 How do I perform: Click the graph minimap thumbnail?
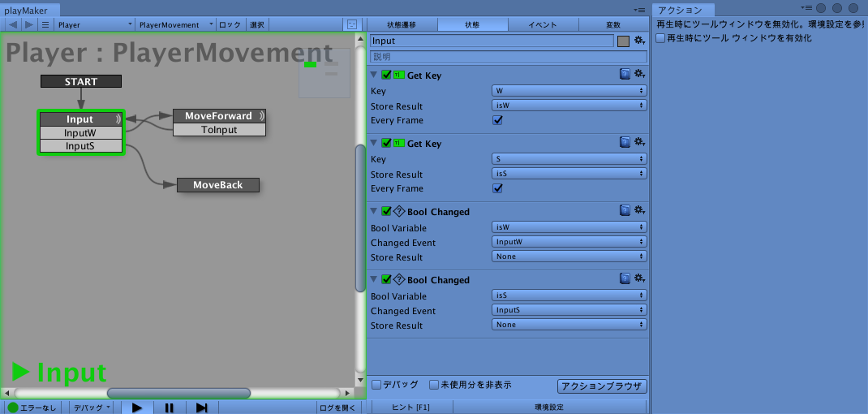point(325,73)
